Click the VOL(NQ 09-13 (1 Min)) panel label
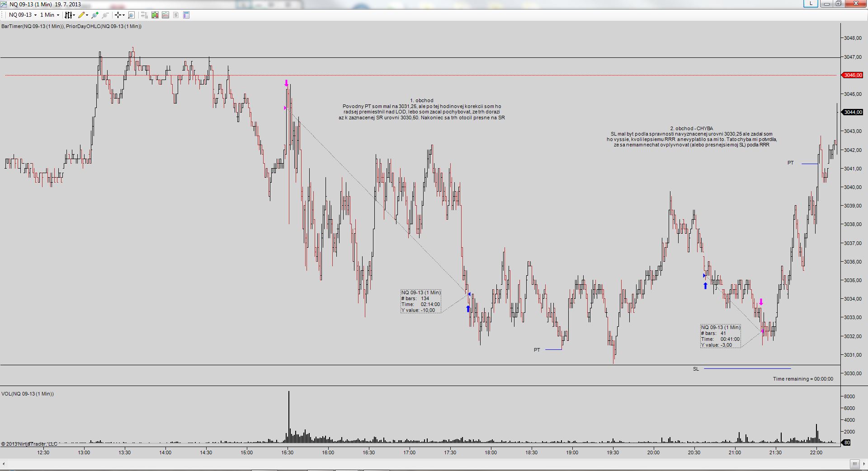 pyautogui.click(x=28, y=394)
